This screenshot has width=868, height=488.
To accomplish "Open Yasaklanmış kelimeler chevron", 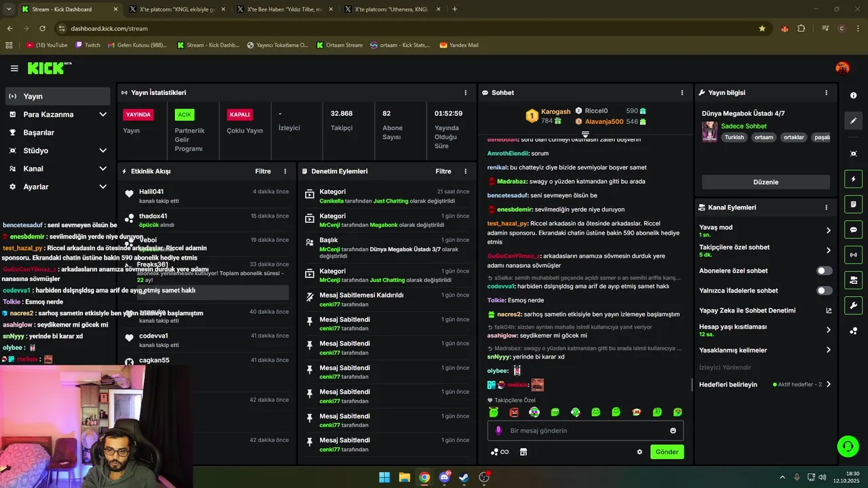I will pos(828,350).
